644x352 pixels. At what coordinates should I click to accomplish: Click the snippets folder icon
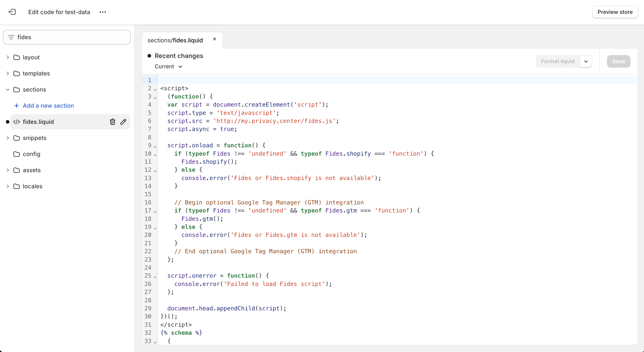point(17,138)
